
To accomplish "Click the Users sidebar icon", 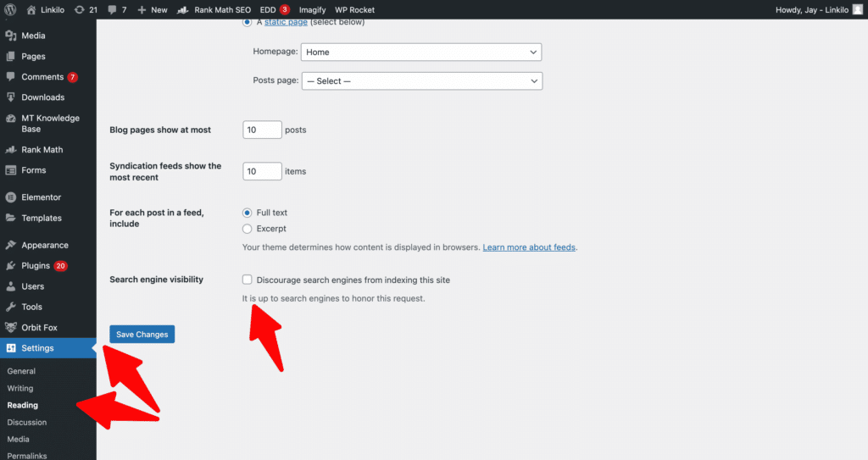I will [10, 286].
